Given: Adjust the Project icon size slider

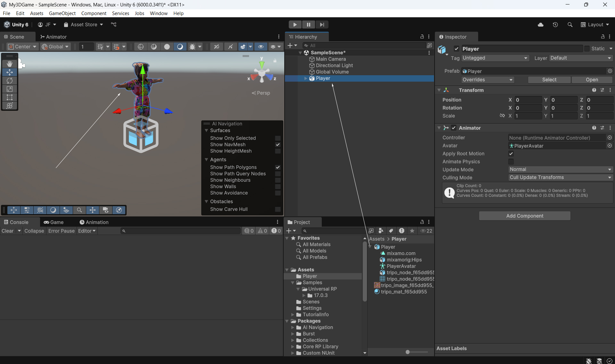Looking at the screenshot, I should [x=408, y=352].
